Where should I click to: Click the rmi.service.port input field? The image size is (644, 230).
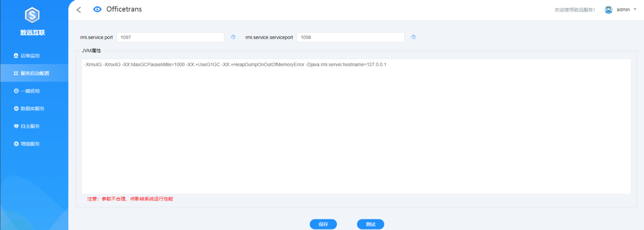(171, 37)
